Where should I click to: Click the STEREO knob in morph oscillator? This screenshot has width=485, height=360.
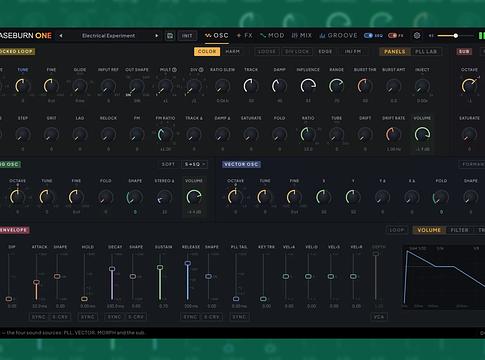point(164,197)
